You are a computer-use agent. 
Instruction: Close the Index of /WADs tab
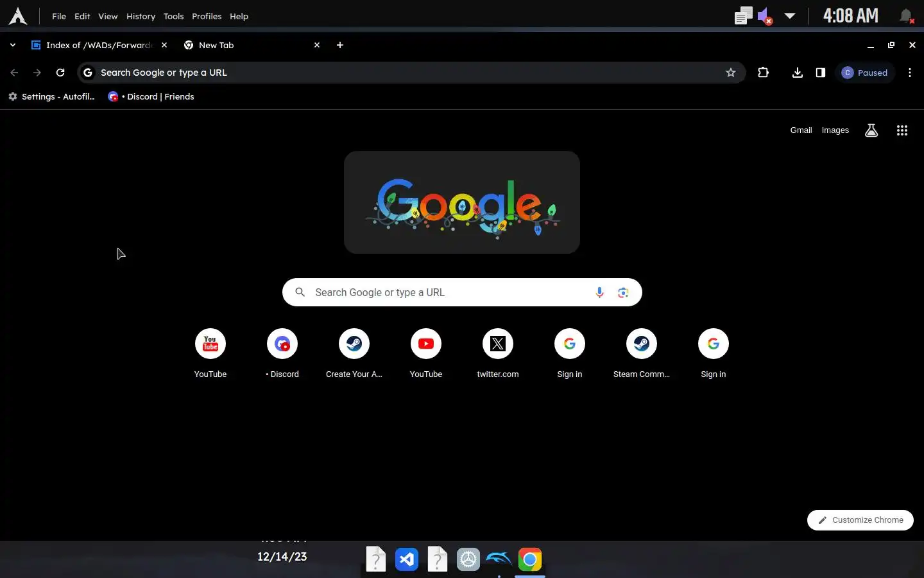(x=164, y=45)
